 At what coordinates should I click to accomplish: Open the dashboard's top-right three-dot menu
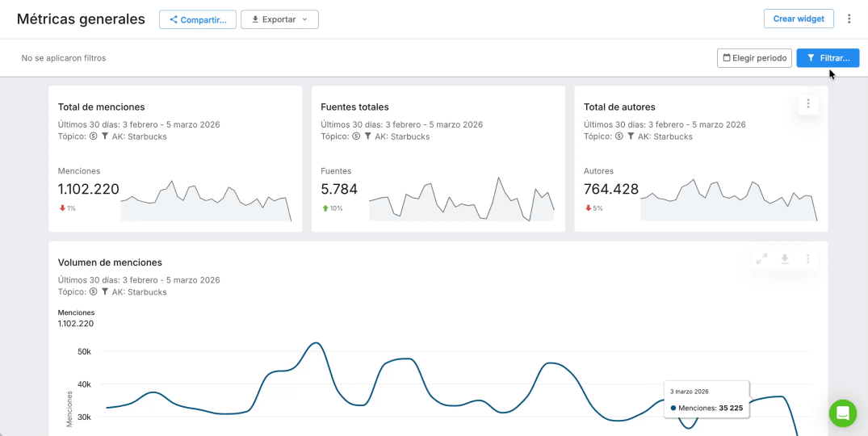coord(849,19)
